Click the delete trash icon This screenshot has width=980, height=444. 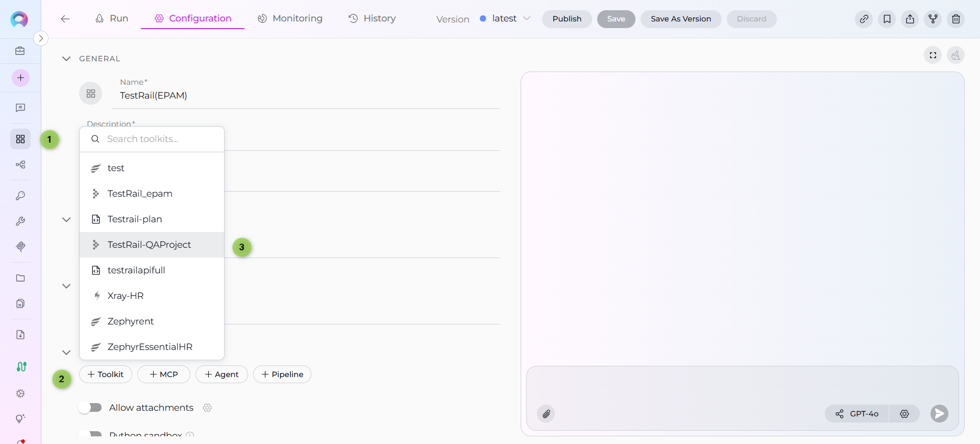click(955, 19)
